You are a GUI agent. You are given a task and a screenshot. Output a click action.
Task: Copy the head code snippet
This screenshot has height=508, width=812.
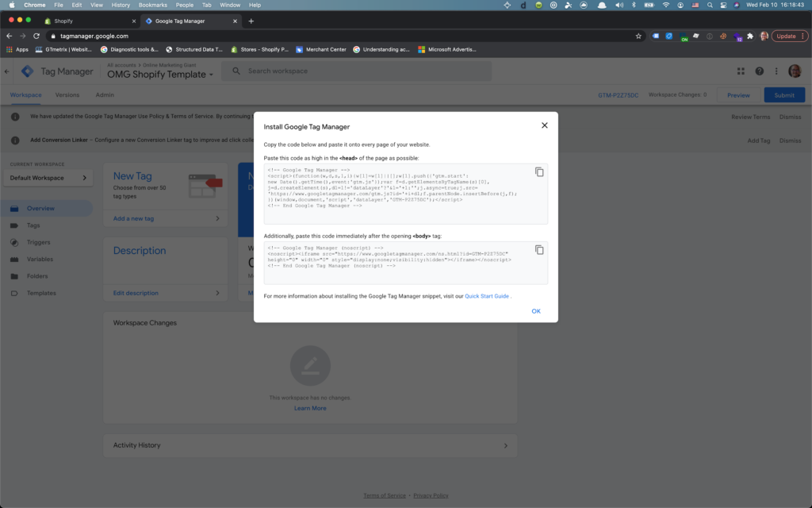click(539, 172)
